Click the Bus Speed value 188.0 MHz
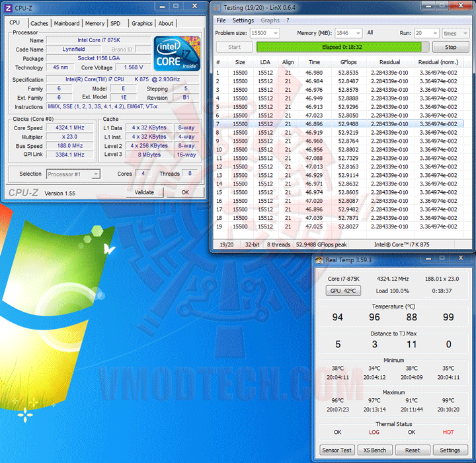476x463 pixels. click(x=70, y=146)
